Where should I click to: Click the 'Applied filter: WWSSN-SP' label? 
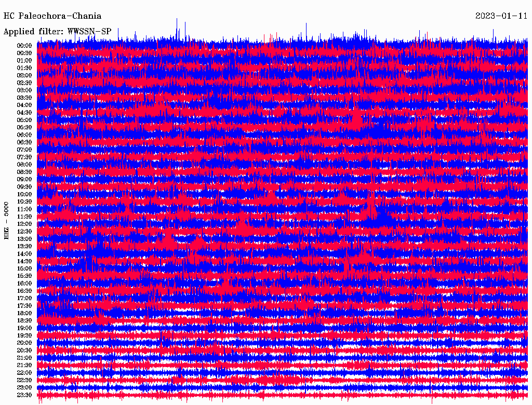pos(57,32)
